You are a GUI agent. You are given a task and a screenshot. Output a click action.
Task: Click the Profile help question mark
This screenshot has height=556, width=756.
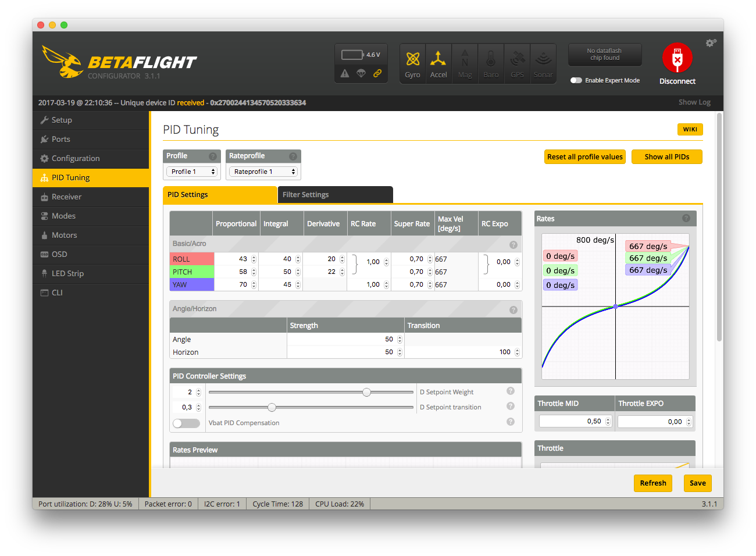tap(213, 156)
